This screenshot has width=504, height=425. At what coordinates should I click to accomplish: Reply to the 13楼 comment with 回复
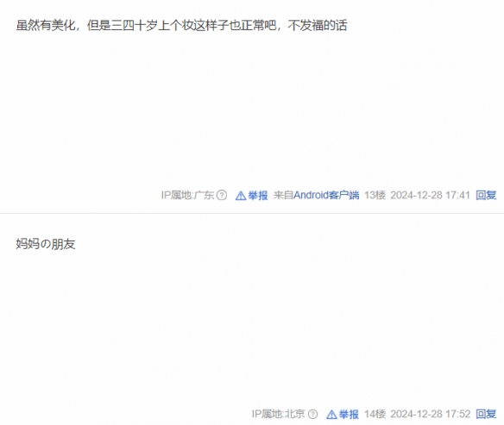(486, 195)
